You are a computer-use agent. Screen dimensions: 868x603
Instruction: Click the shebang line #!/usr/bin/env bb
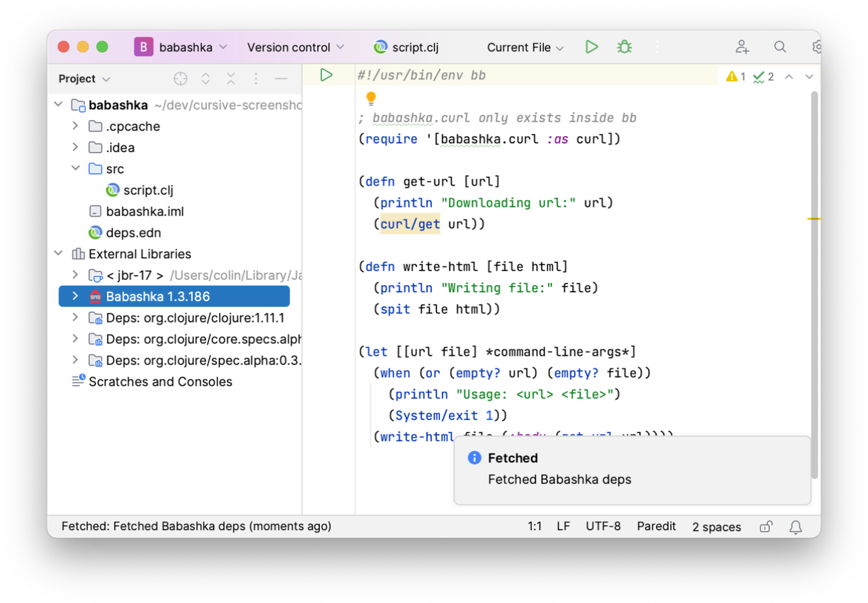pos(421,75)
